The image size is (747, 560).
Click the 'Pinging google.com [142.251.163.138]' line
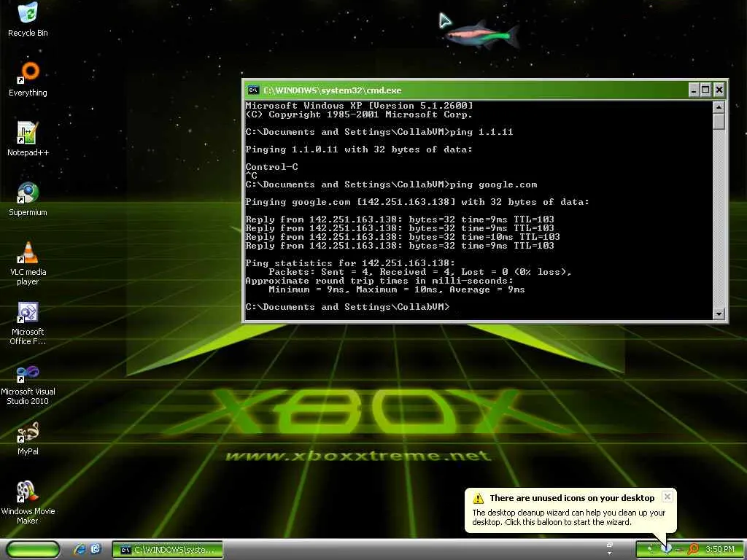tap(417, 202)
